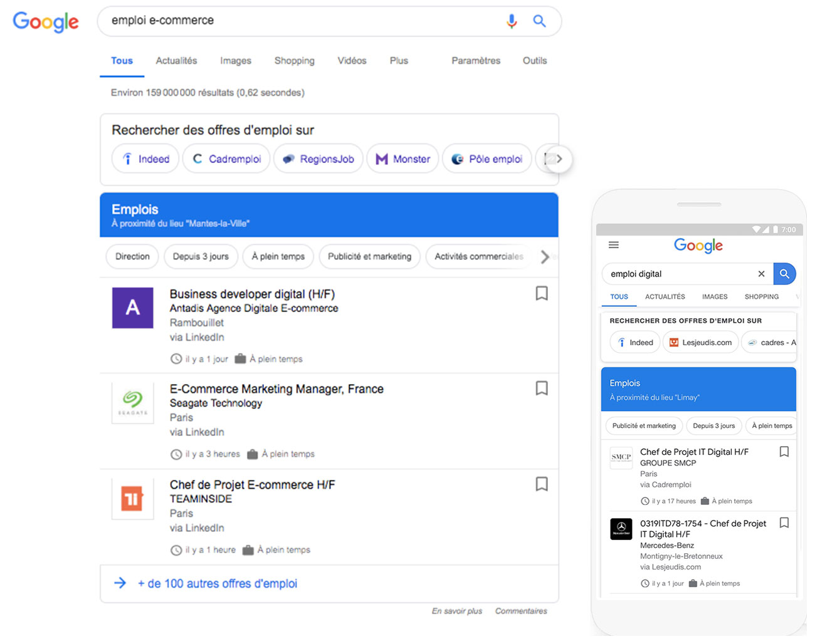Click the blue Emplois header on desktop

[x=329, y=215]
